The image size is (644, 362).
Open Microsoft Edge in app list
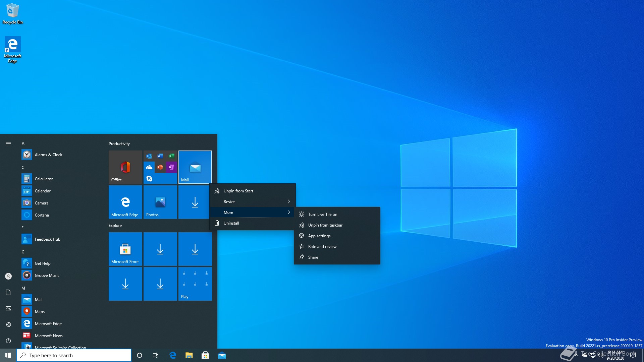[60, 324]
